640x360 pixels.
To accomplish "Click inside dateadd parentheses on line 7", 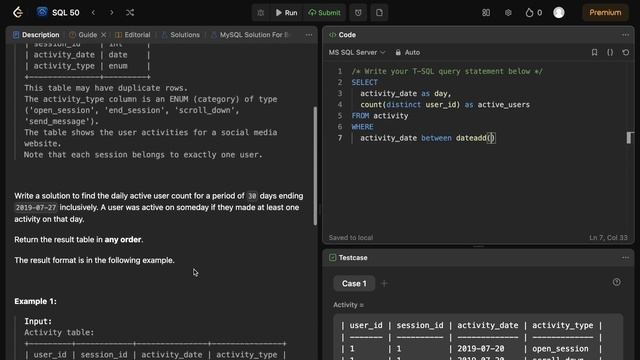I will 491,138.
